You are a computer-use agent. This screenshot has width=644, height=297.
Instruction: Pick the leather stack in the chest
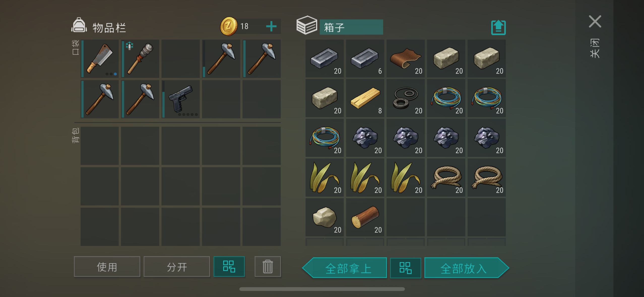(406, 58)
